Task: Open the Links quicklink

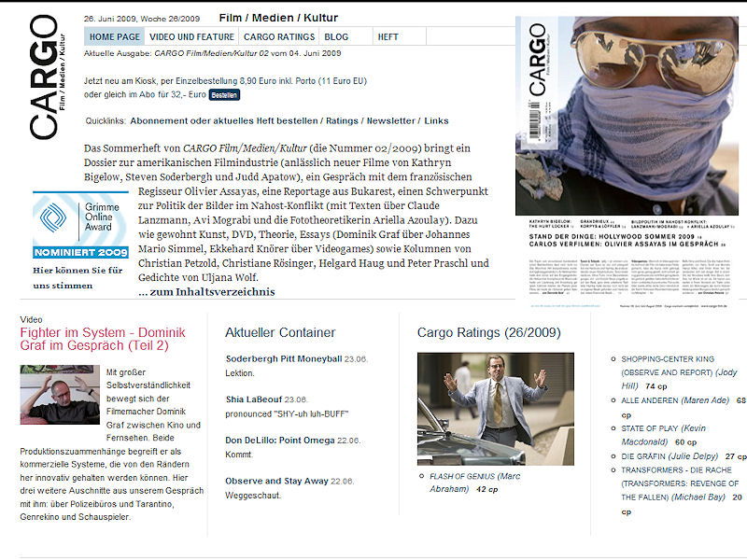Action: (x=436, y=121)
